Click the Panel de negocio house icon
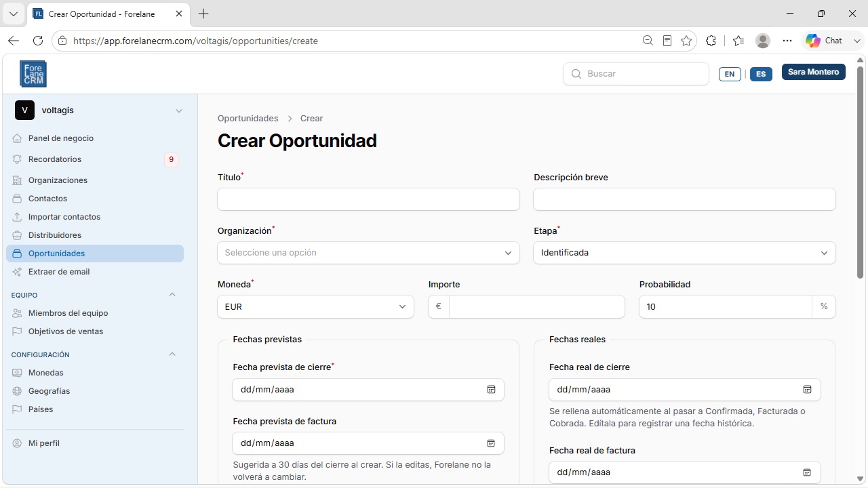This screenshot has height=488, width=868. tap(17, 138)
